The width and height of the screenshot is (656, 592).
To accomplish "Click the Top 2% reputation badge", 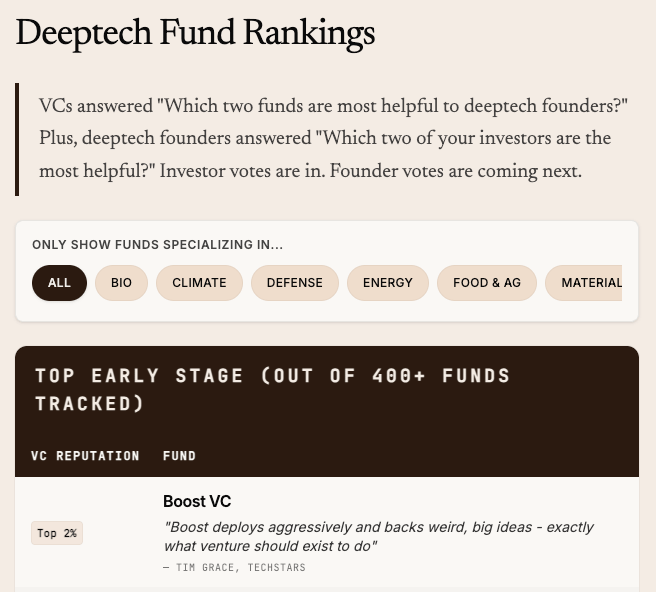I will coord(57,533).
